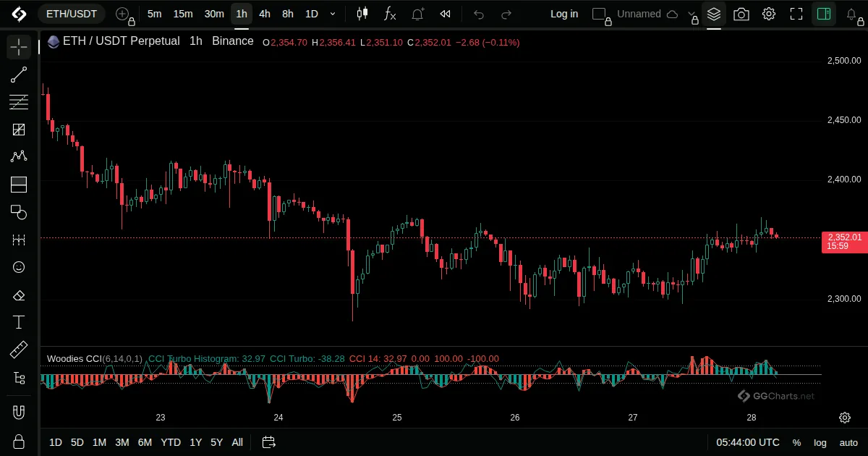Open the candlestick chart type menu

(362, 14)
